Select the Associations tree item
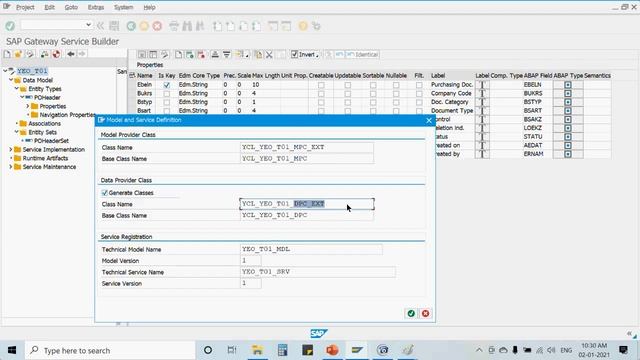 [x=44, y=123]
